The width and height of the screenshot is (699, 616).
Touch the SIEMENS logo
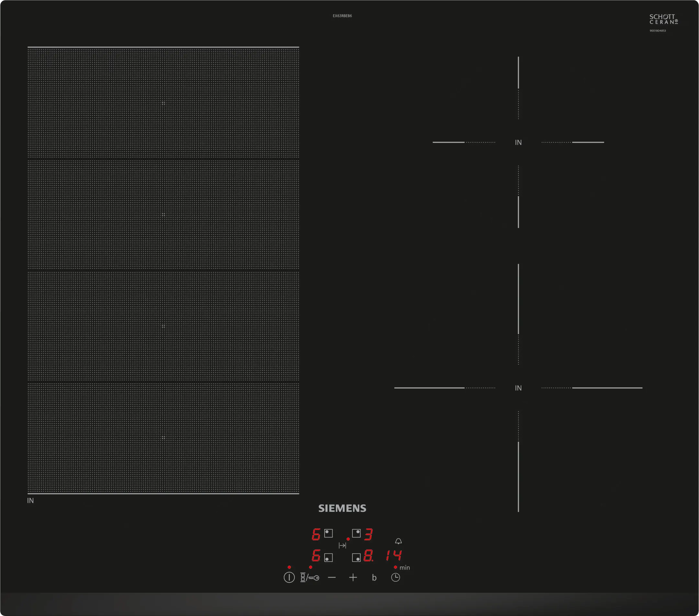point(342,508)
